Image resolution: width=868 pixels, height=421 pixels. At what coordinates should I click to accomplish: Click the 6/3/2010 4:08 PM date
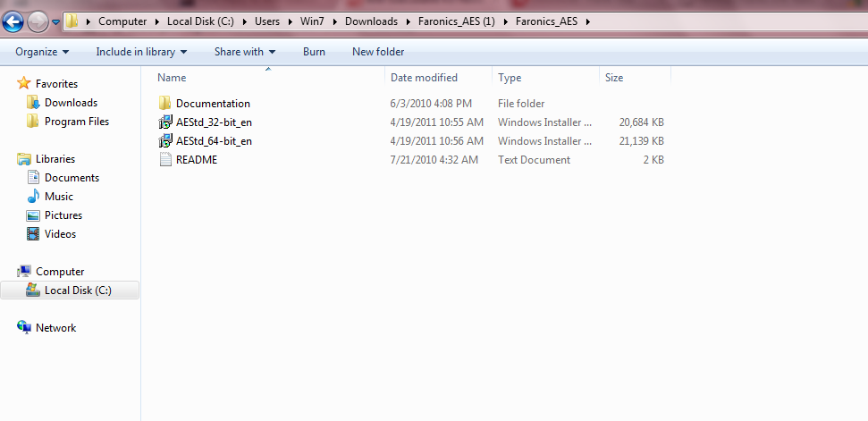(x=431, y=104)
